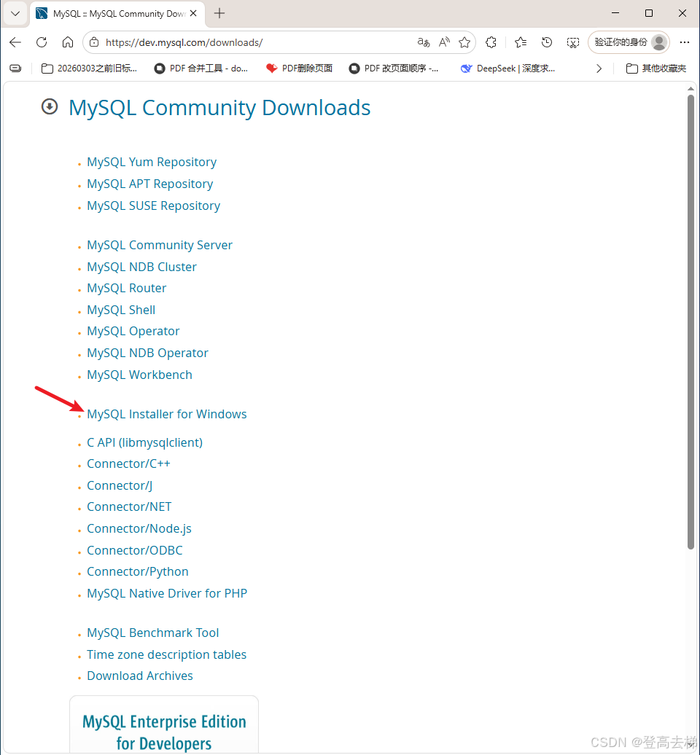Image resolution: width=700 pixels, height=755 pixels.
Task: Open PDF 合并工具 bookmark
Action: 201,69
